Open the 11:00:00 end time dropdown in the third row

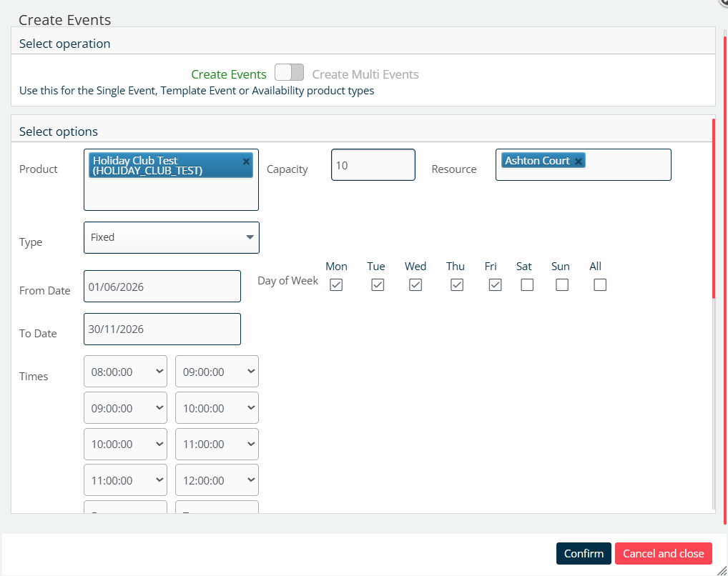(x=217, y=445)
